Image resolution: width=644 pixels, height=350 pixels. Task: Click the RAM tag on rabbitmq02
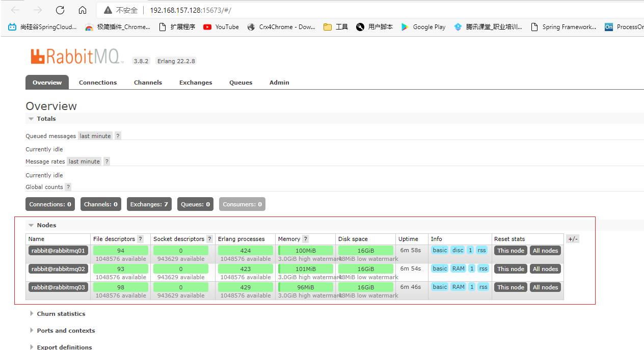pyautogui.click(x=459, y=268)
